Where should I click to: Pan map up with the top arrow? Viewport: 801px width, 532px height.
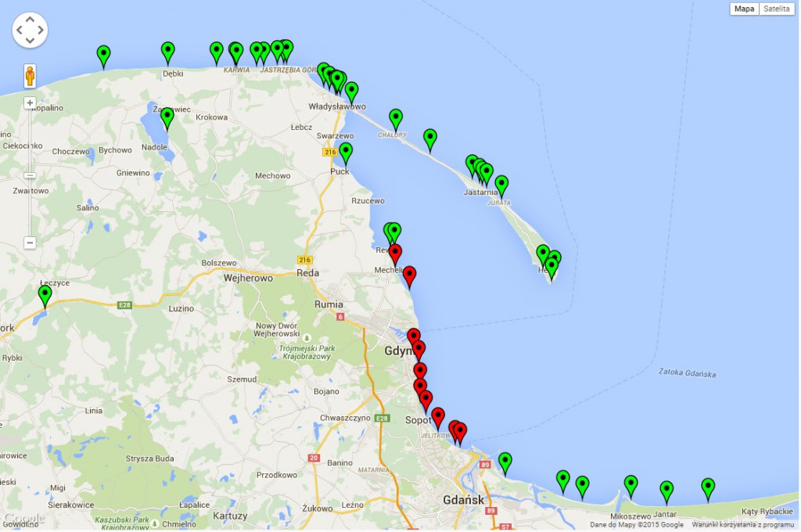[30, 20]
